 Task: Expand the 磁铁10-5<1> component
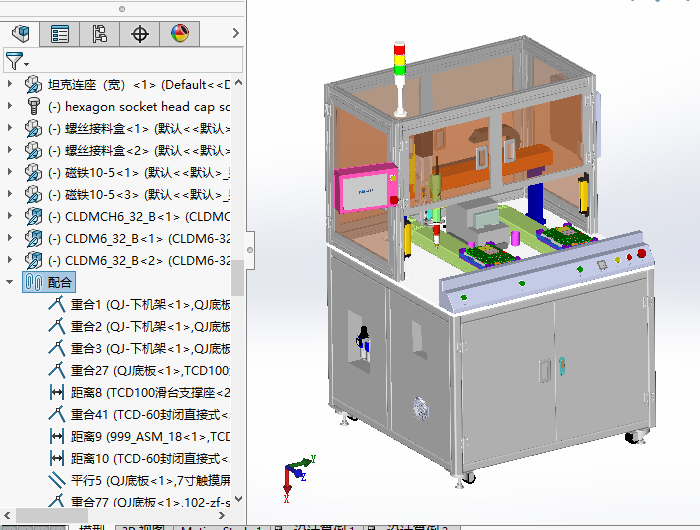click(10, 171)
